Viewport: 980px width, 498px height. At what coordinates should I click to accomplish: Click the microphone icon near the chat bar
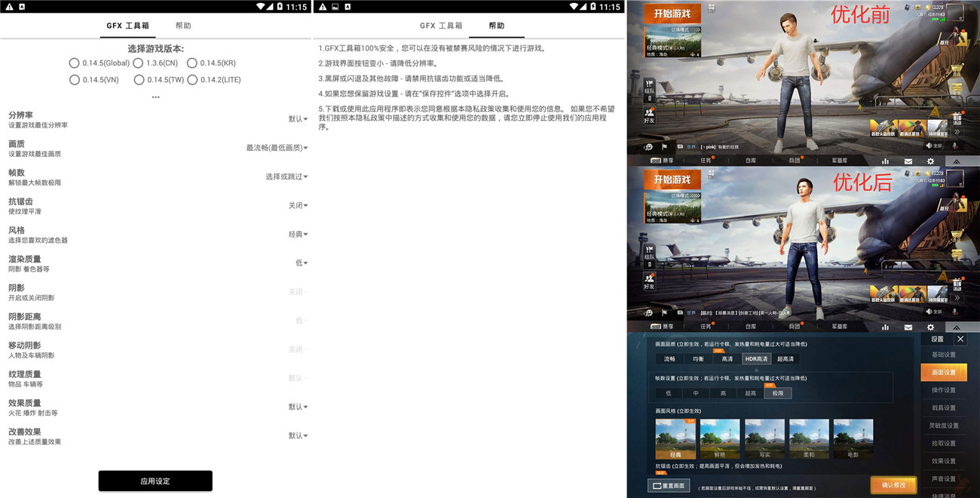pos(954,146)
